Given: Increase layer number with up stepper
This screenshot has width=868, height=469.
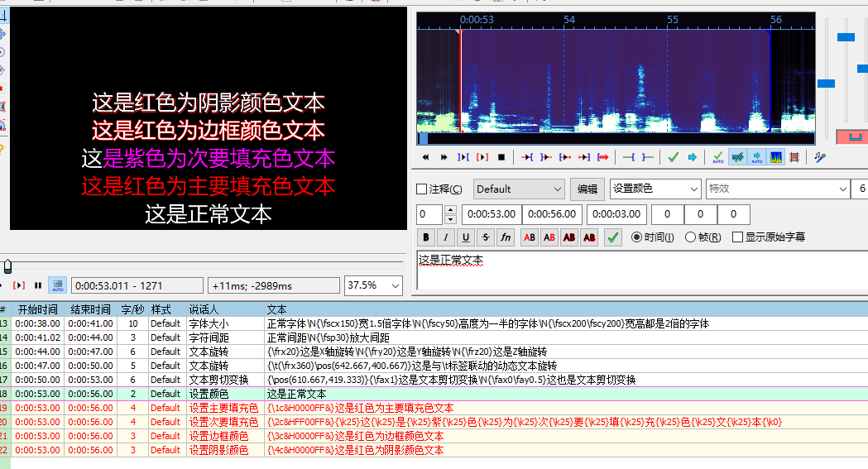Looking at the screenshot, I should click(451, 209).
